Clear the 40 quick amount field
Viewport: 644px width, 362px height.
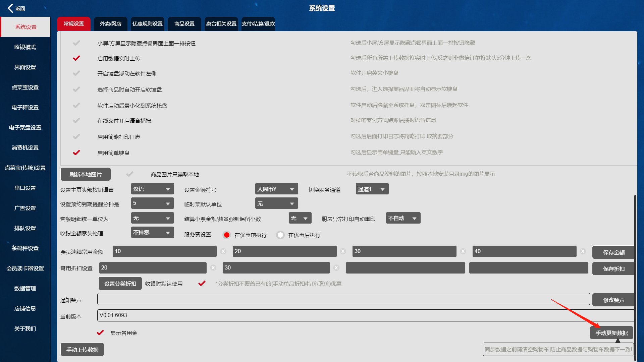[x=583, y=251]
